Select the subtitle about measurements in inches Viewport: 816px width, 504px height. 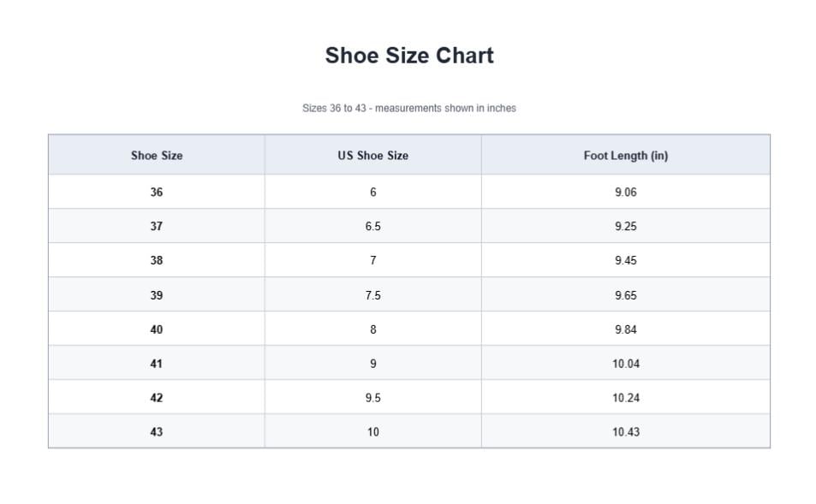tap(409, 108)
